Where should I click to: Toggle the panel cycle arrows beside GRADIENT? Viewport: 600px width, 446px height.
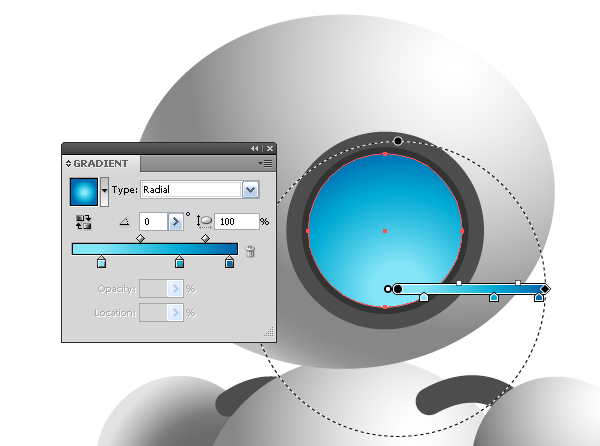pyautogui.click(x=68, y=163)
